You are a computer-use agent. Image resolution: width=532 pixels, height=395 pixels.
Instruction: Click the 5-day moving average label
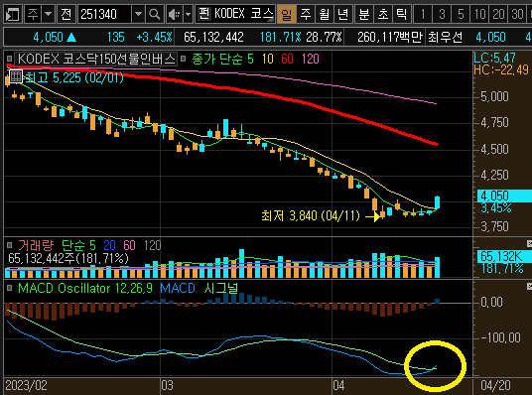(250, 59)
